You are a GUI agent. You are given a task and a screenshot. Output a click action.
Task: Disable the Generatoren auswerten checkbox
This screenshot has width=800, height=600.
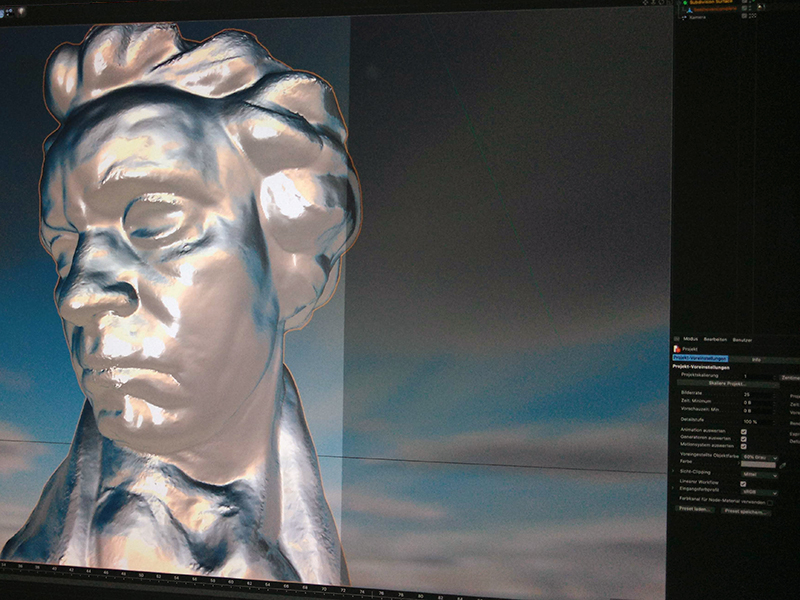point(744,438)
